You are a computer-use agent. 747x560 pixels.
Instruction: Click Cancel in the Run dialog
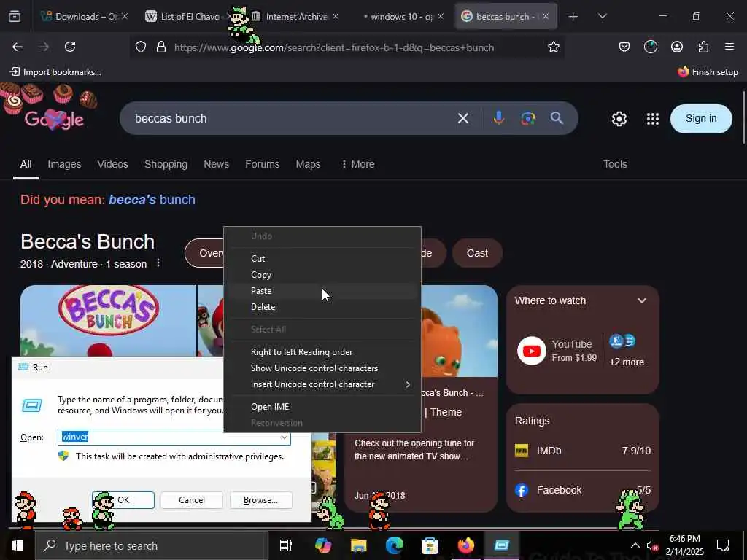[x=192, y=500]
